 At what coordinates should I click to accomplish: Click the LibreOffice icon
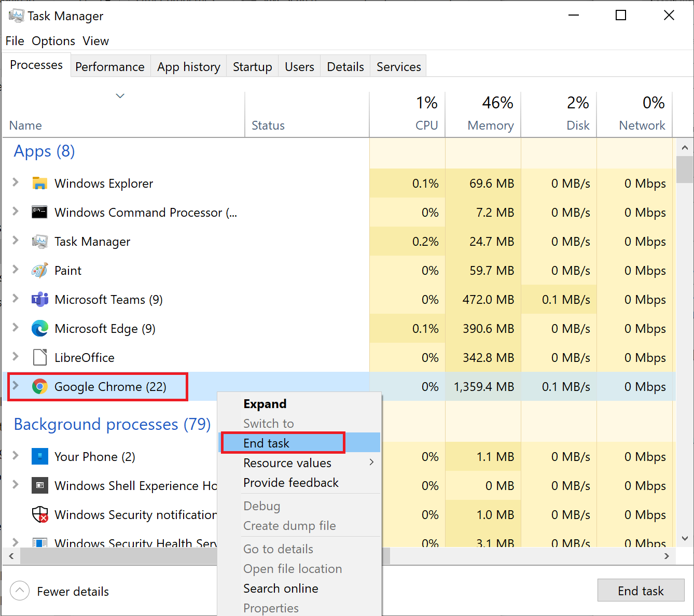pos(40,357)
